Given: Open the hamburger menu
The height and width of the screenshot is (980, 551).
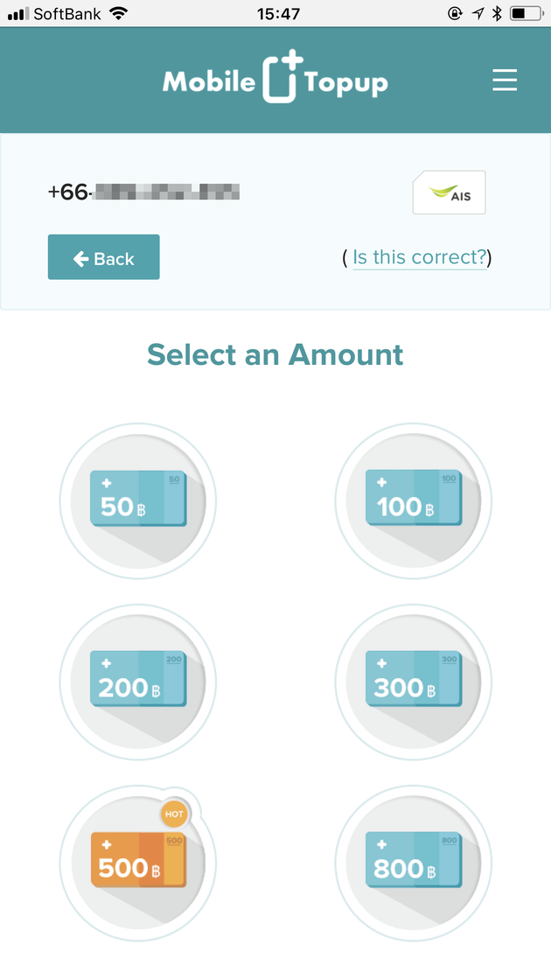Looking at the screenshot, I should point(504,80).
